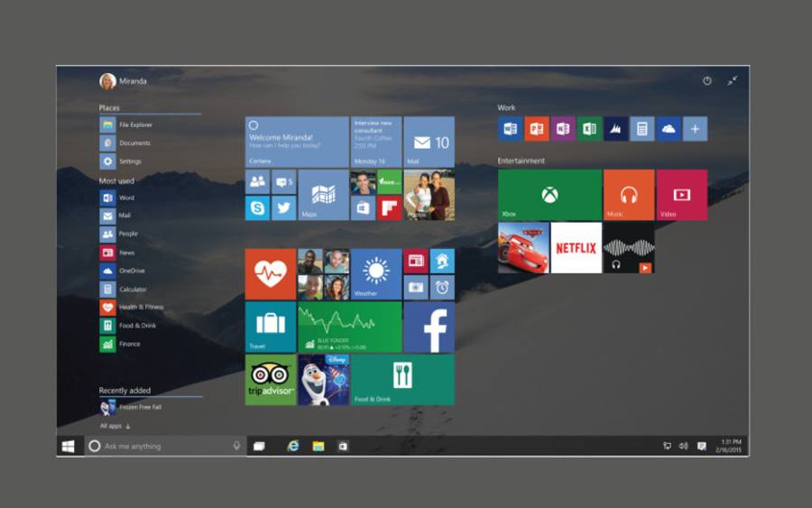Screen dimensions: 812x508
Task: Open the OneNote tile
Action: [563, 129]
